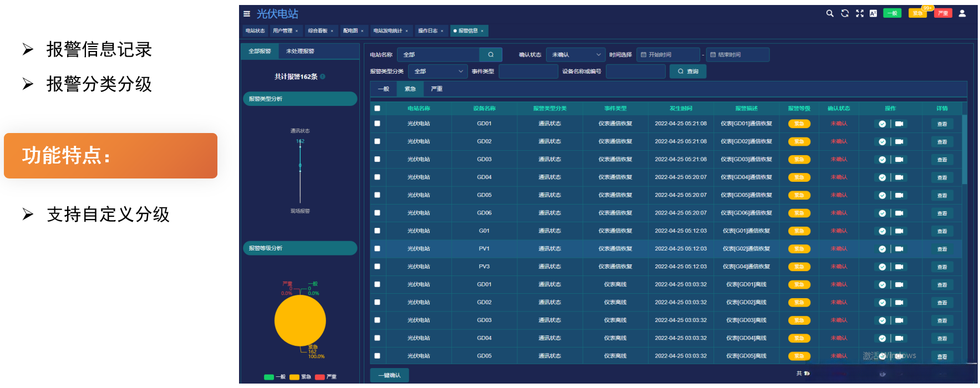
Task: Confirm the alarm in the PV1 row
Action: click(882, 249)
